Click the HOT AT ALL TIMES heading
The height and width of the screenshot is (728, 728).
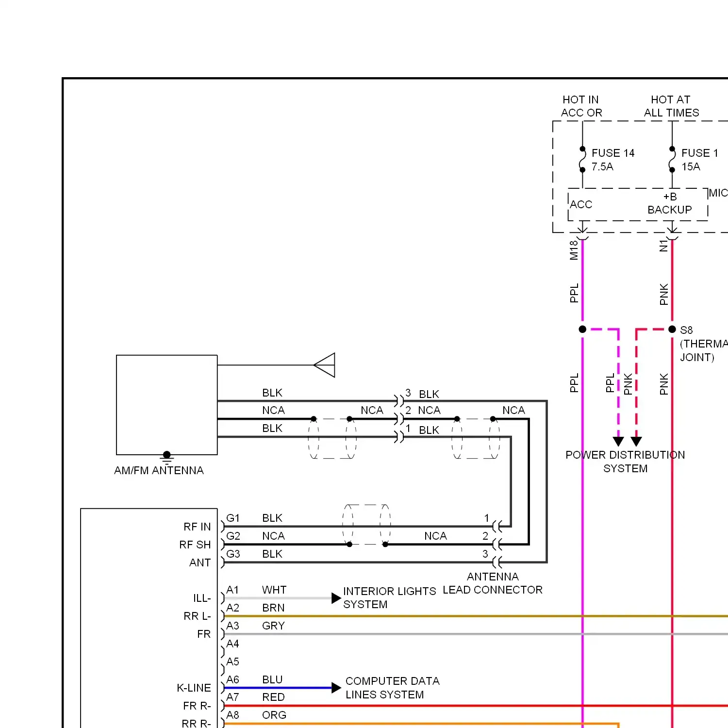point(672,106)
